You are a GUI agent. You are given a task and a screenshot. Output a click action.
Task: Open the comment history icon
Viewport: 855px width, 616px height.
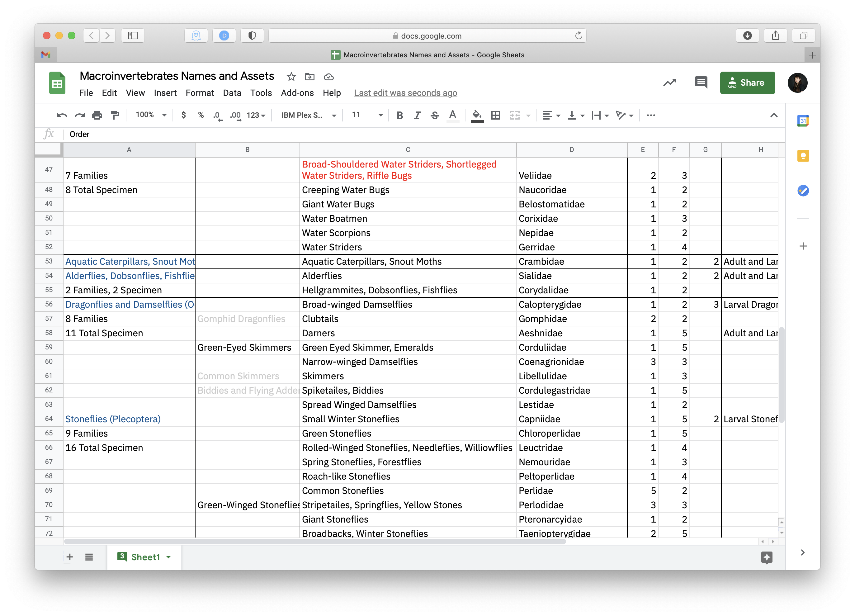click(x=701, y=83)
